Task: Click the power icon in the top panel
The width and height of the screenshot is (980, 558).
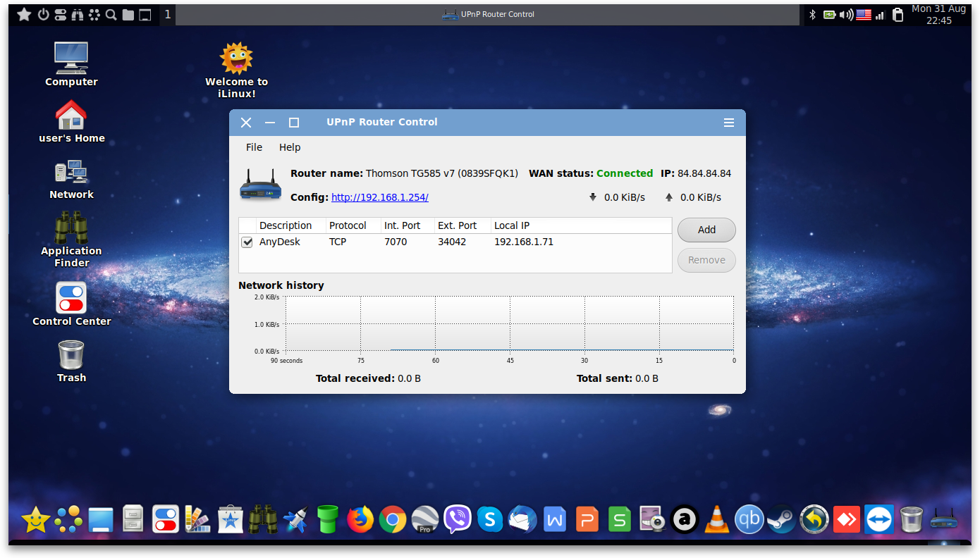Action: (43, 14)
